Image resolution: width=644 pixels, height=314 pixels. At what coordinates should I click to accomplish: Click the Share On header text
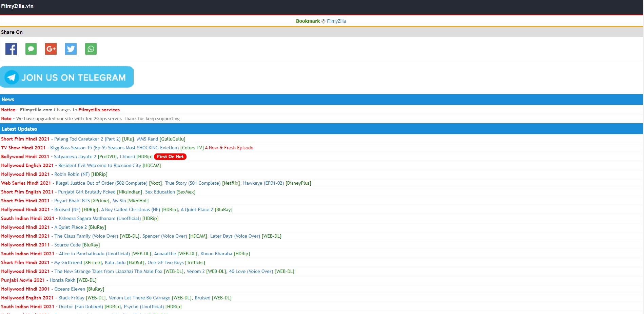(x=12, y=32)
